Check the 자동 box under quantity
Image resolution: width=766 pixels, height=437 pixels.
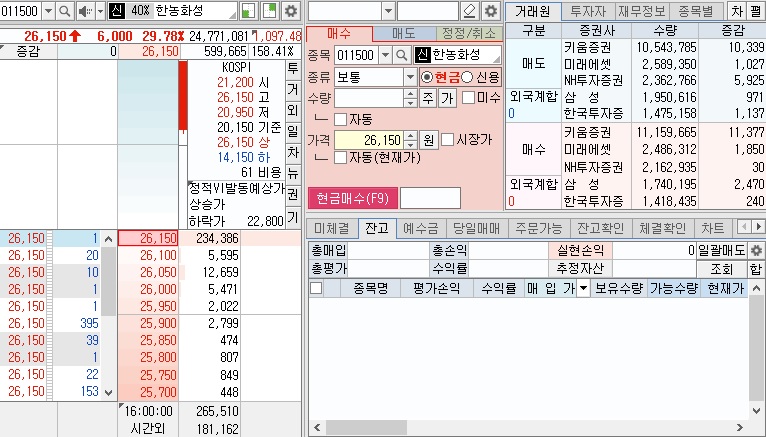(340, 119)
